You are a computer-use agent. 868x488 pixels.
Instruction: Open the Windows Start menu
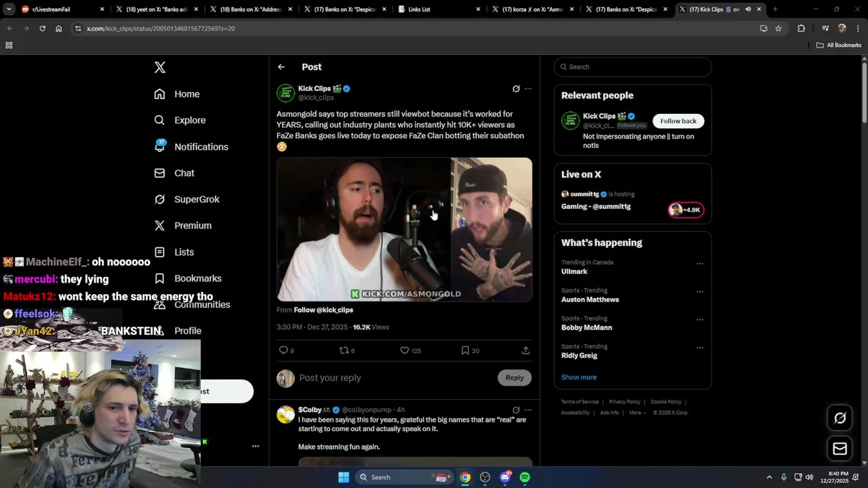(x=344, y=477)
